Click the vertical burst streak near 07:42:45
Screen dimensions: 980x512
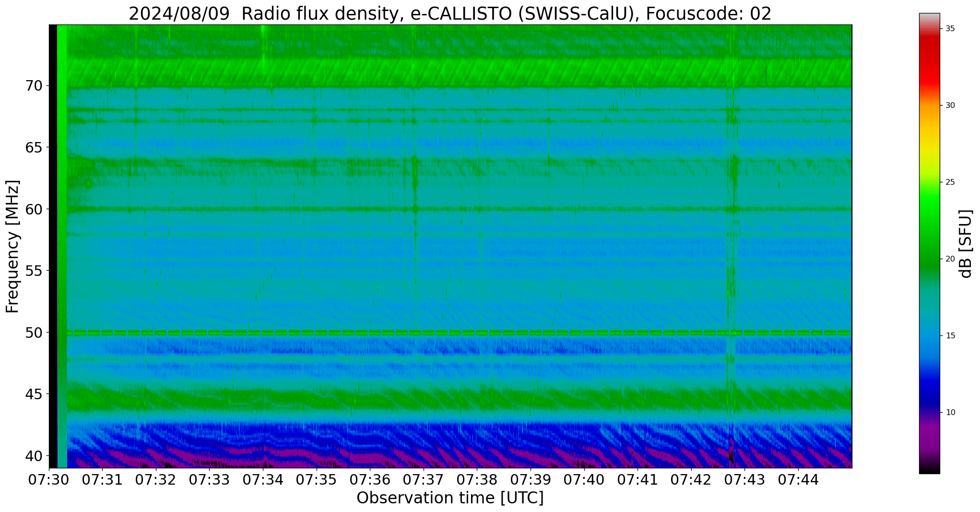(732, 246)
